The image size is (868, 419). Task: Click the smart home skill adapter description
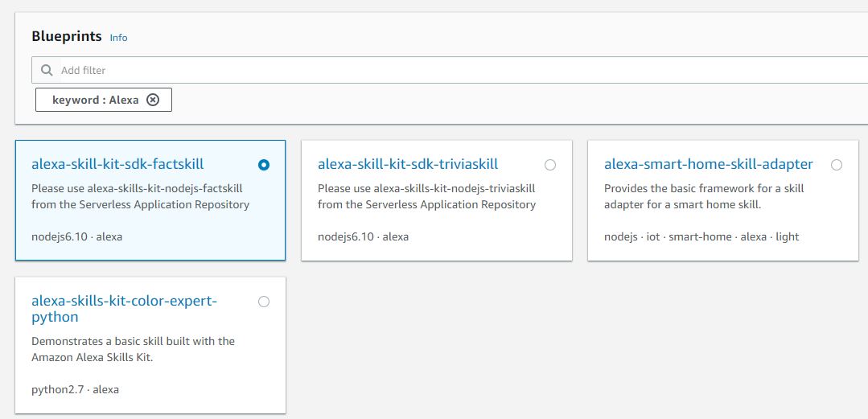pos(704,196)
